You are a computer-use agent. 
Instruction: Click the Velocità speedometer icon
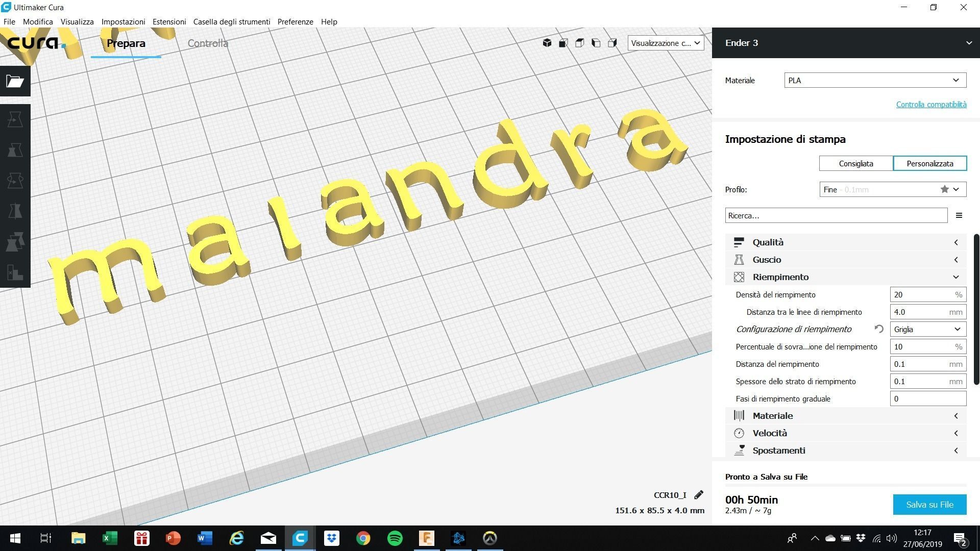[x=739, y=433]
